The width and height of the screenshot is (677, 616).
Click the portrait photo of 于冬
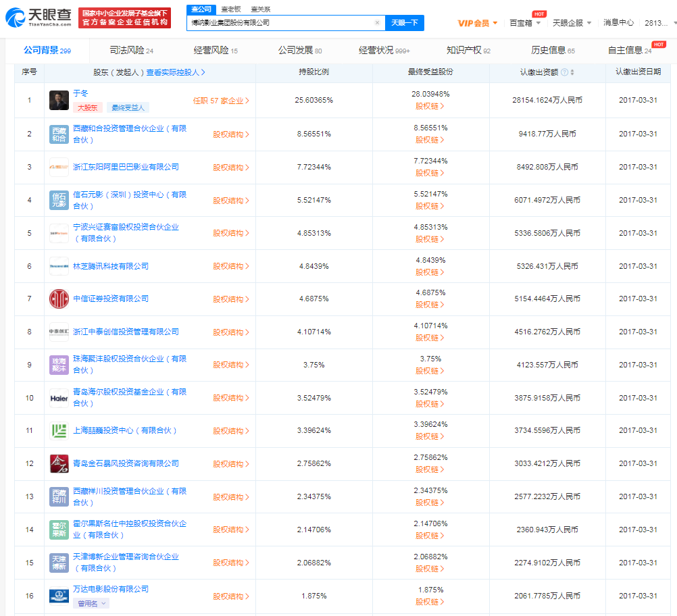[x=59, y=100]
